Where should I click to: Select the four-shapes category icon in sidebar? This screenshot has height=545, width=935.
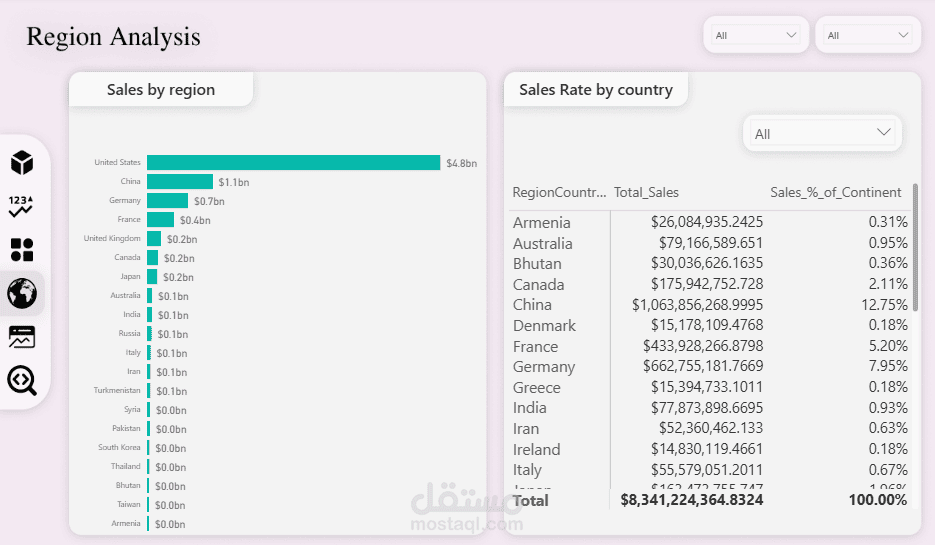point(22,249)
